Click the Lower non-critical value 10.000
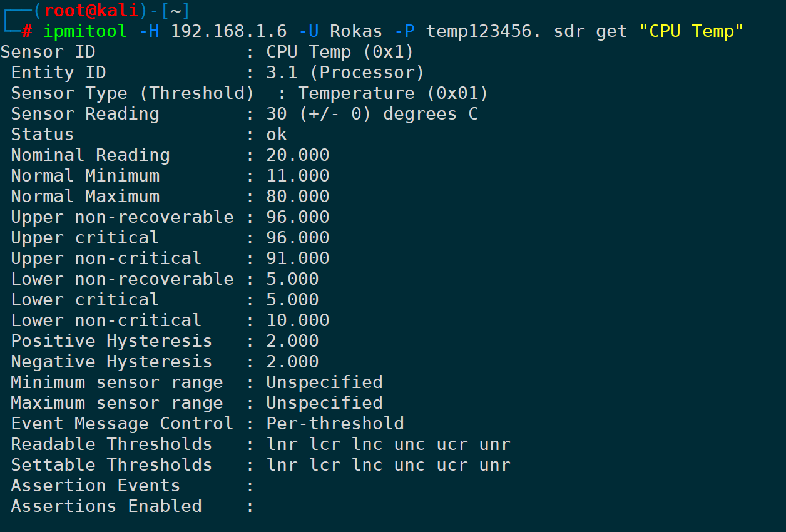 click(298, 320)
